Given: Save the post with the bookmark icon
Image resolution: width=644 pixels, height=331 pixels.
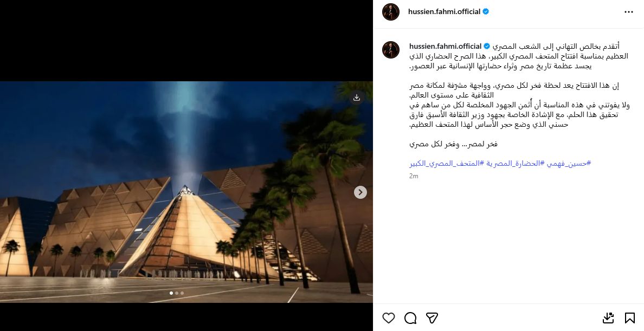Looking at the screenshot, I should click(x=629, y=318).
